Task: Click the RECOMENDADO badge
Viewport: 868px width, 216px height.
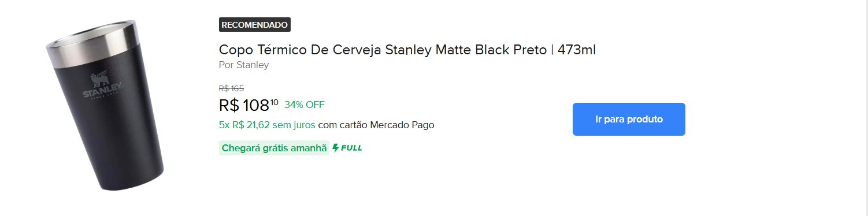Action: 255,25
